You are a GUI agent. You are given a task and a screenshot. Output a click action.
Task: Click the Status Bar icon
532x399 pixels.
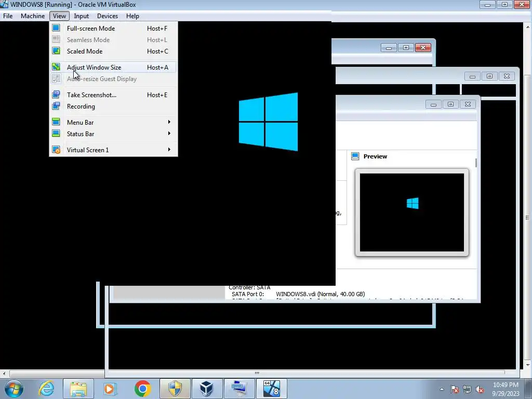56,134
